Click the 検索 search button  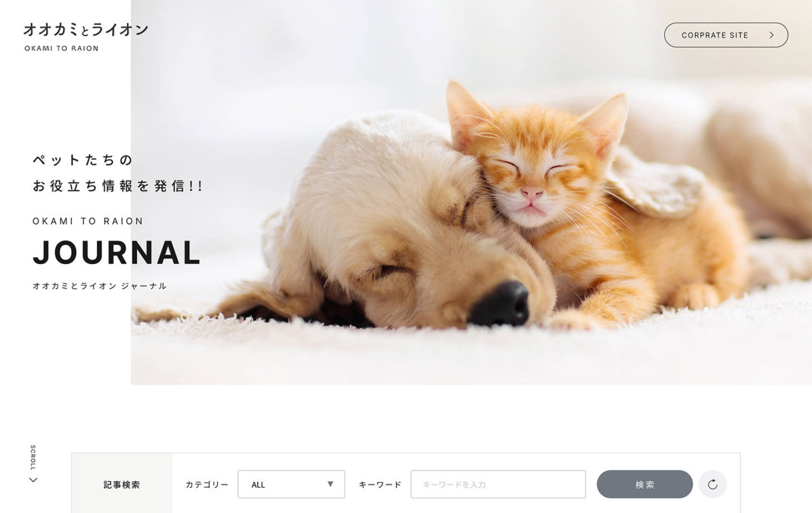pos(645,484)
